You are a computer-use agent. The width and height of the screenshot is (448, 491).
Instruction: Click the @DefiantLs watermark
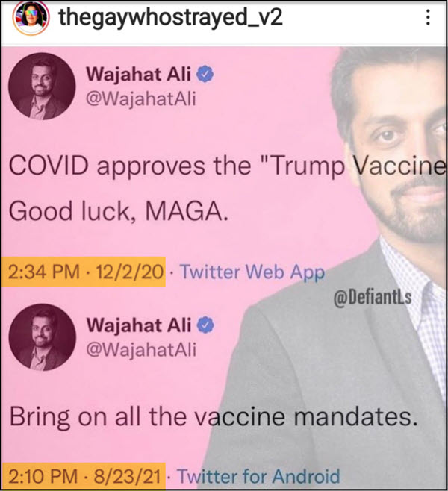point(373,297)
